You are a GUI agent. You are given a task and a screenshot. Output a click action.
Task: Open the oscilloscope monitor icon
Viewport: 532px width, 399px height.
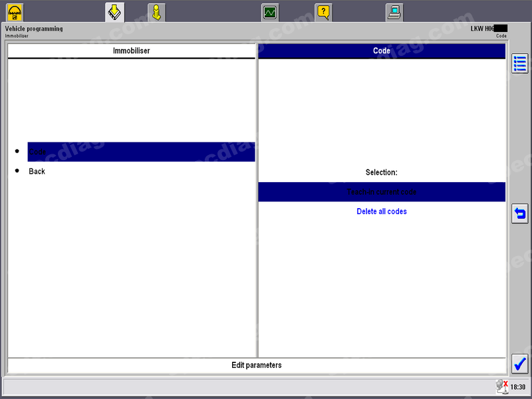point(270,12)
